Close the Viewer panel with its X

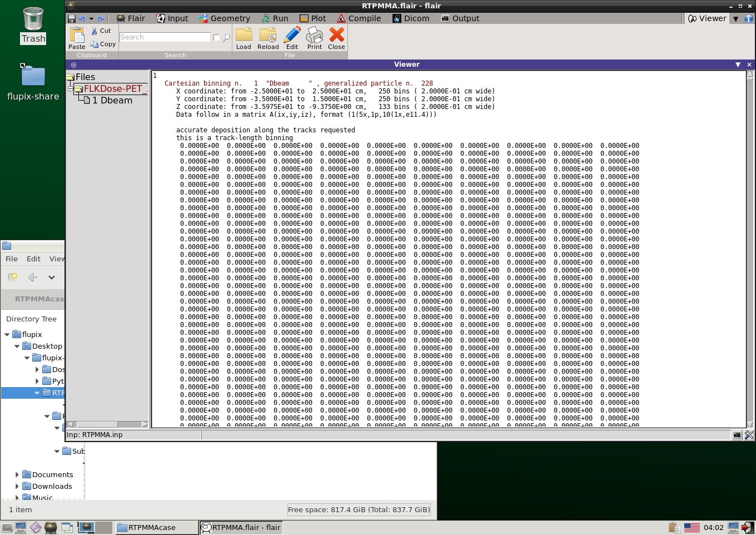pyautogui.click(x=749, y=65)
